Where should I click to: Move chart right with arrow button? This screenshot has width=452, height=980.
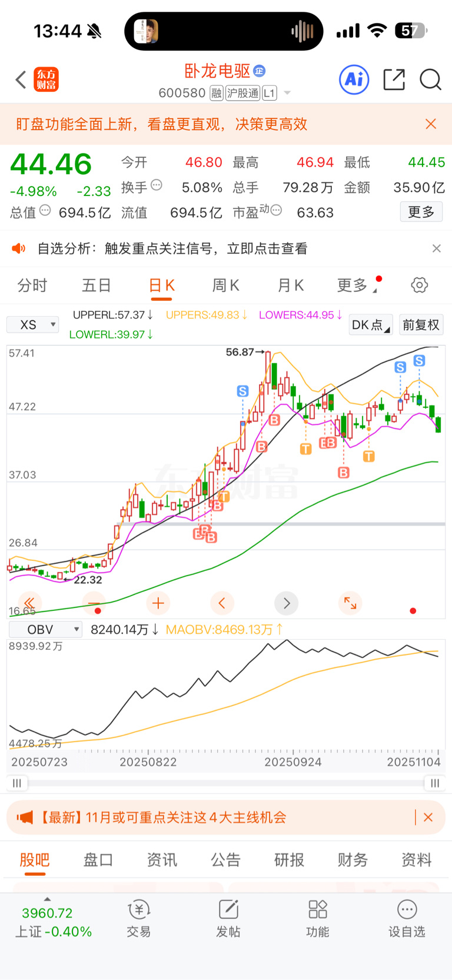coord(286,603)
